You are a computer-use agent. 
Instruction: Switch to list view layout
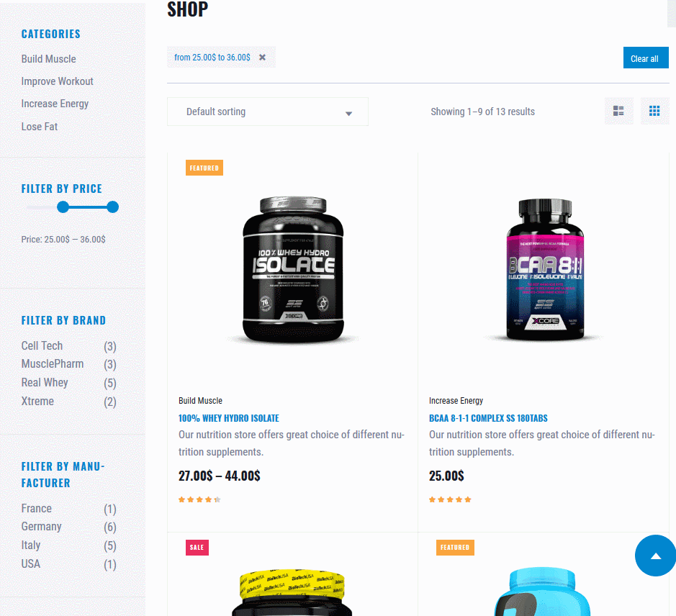(x=618, y=112)
